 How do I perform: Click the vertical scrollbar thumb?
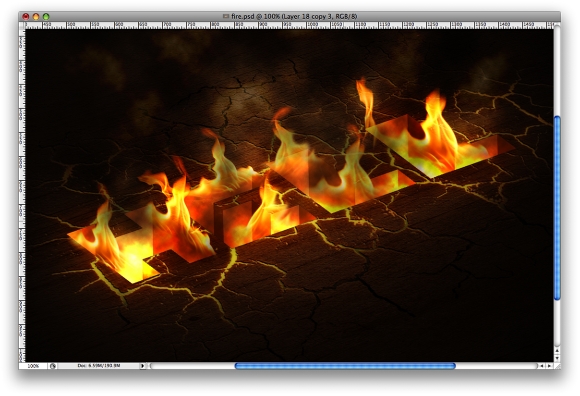tap(557, 208)
